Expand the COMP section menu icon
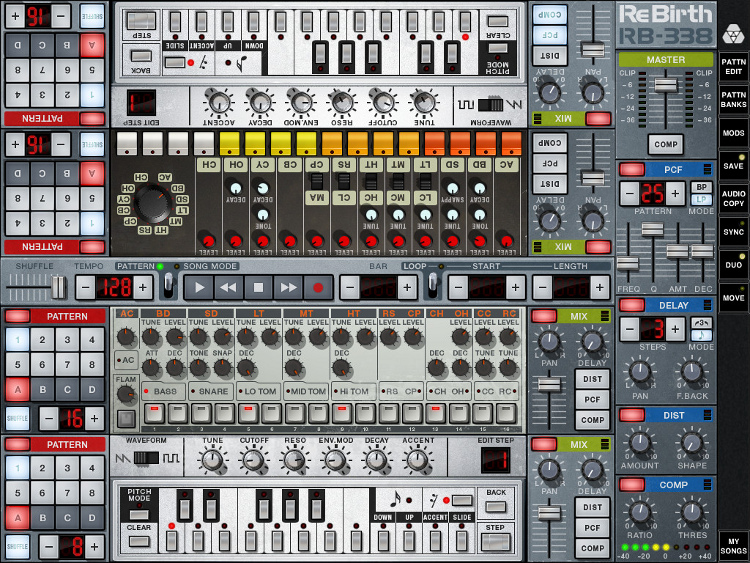 point(707,485)
